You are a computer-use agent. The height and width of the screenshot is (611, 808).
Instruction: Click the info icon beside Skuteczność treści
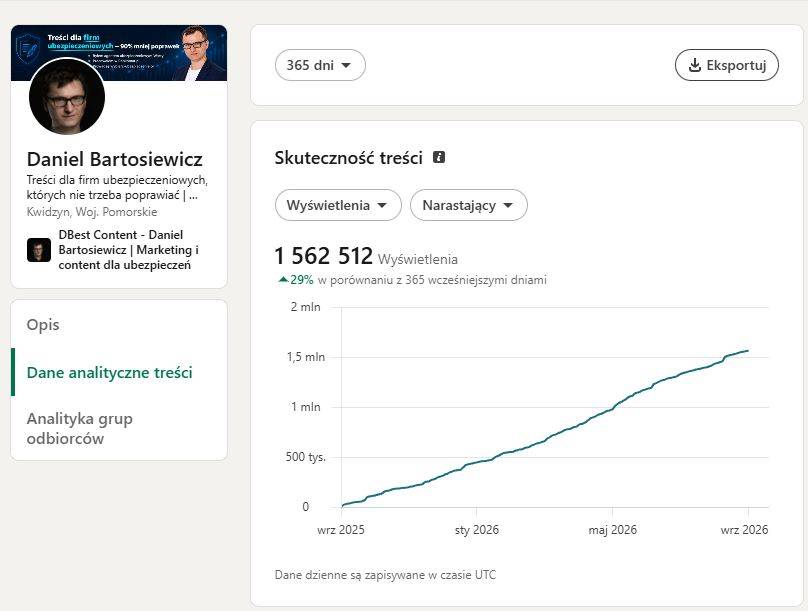(439, 157)
